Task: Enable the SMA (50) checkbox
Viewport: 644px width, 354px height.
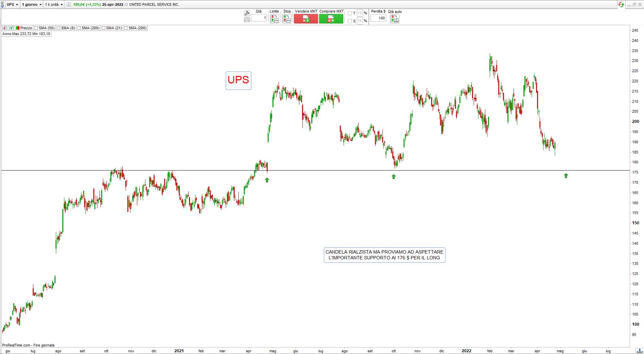Action: (36, 28)
